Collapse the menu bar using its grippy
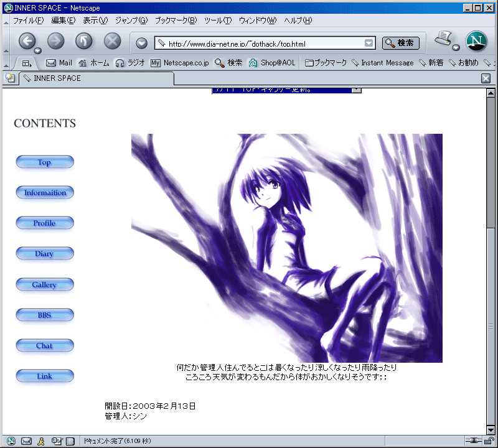498x448 pixels. pyautogui.click(x=6, y=21)
